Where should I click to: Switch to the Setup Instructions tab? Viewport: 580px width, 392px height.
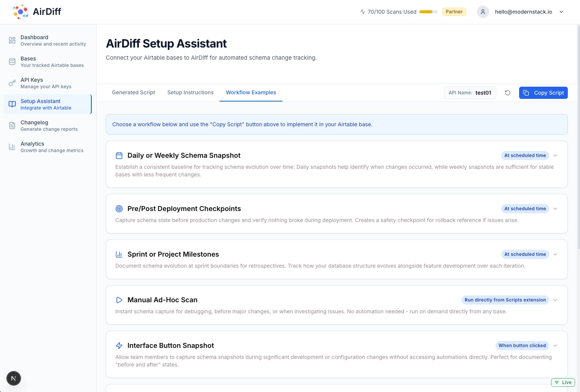pos(190,92)
